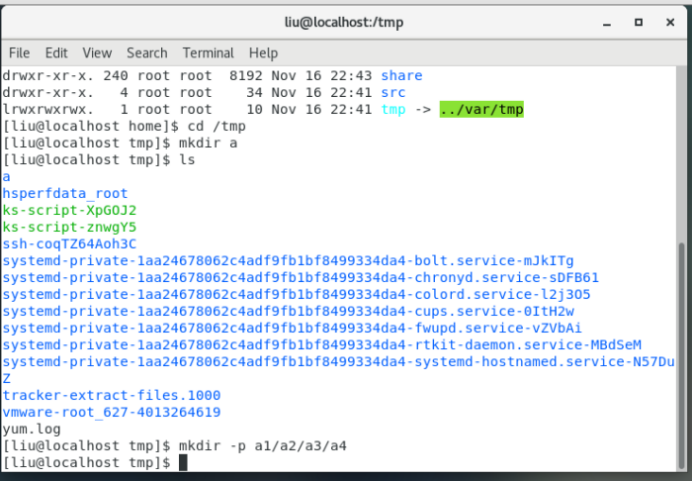This screenshot has height=481, width=693.
Task: Click the 'cd /tmp' command text
Action: (217, 126)
